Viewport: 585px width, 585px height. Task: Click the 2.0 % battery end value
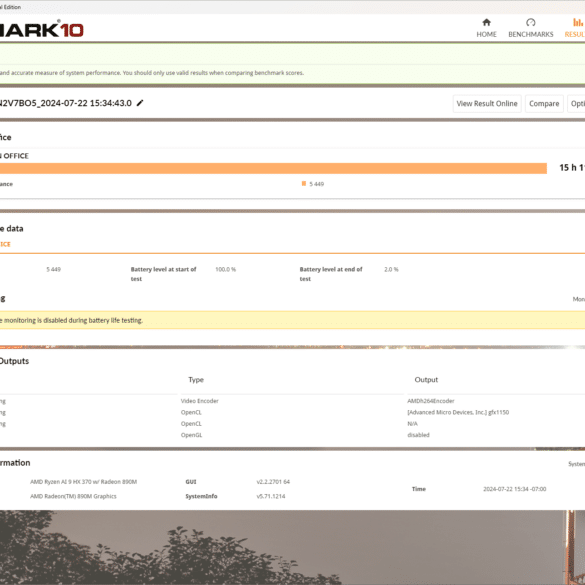[x=391, y=269]
